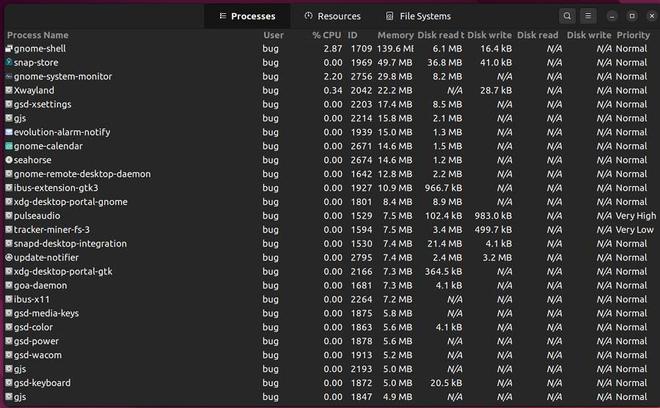The width and height of the screenshot is (660, 408).
Task: Click the ibus-extension-gtk3 process icon
Action: 9,187
